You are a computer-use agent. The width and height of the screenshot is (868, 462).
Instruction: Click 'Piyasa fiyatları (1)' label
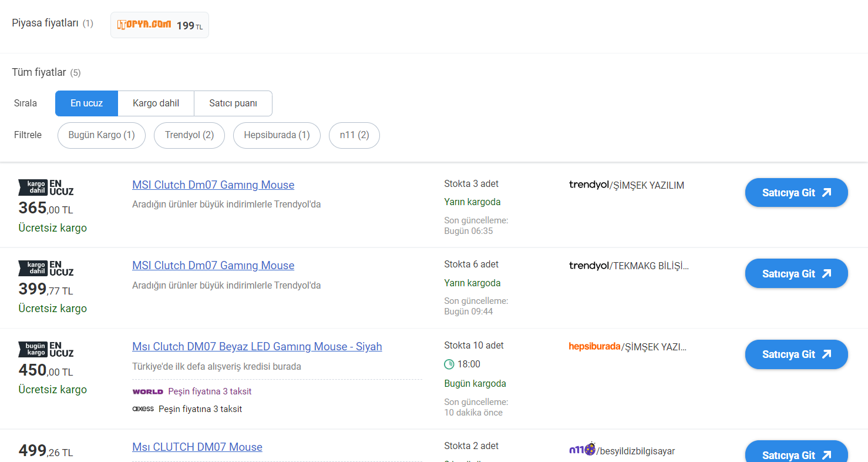point(53,24)
